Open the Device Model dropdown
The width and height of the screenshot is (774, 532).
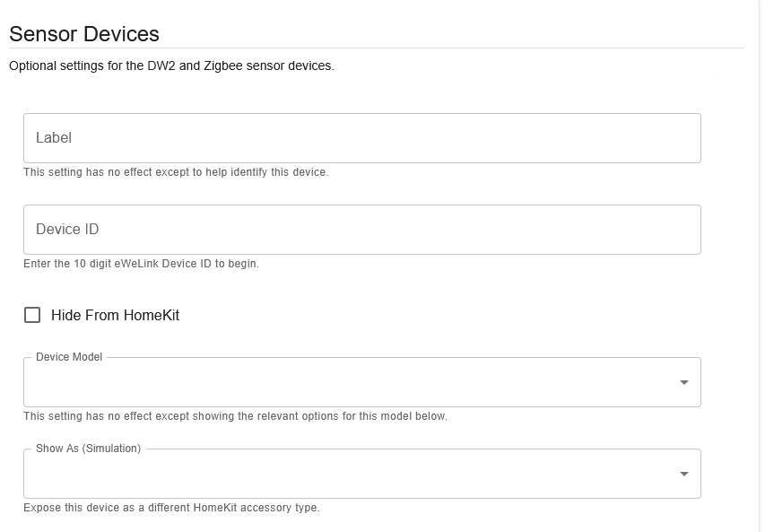pos(350,383)
